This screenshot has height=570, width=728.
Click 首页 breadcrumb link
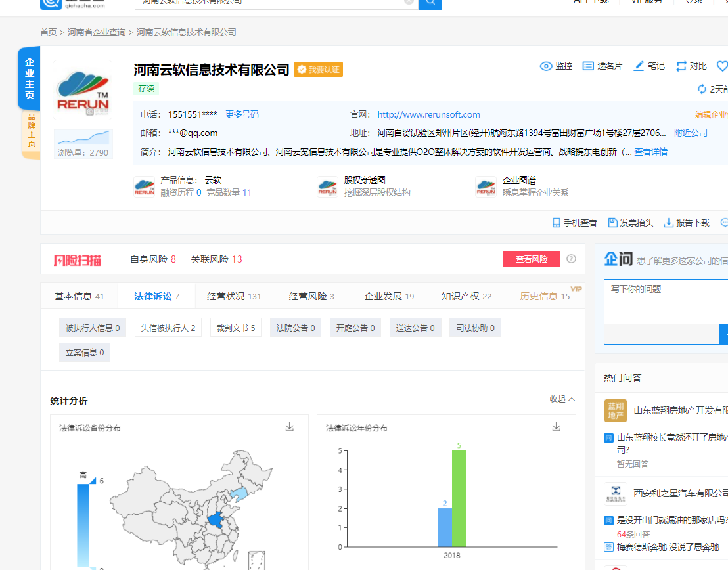pos(48,32)
